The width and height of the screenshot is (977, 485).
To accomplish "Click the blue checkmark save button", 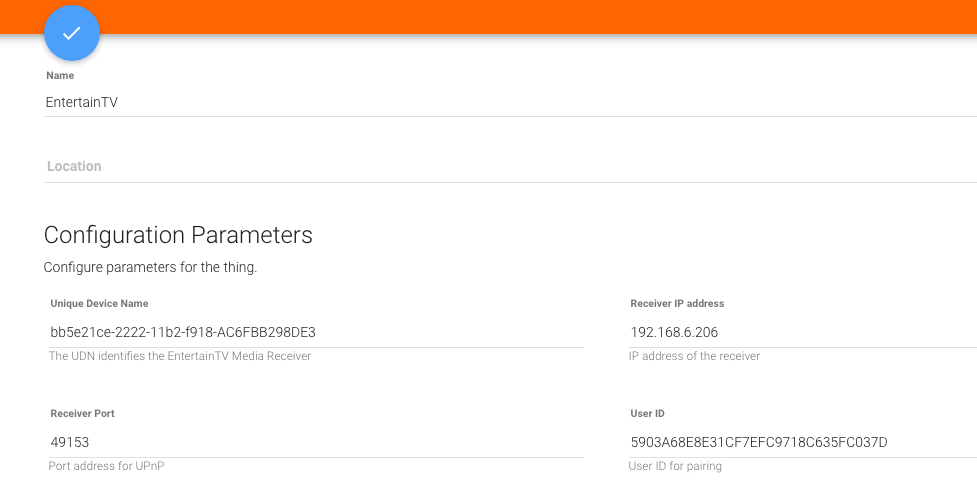I will click(x=72, y=33).
